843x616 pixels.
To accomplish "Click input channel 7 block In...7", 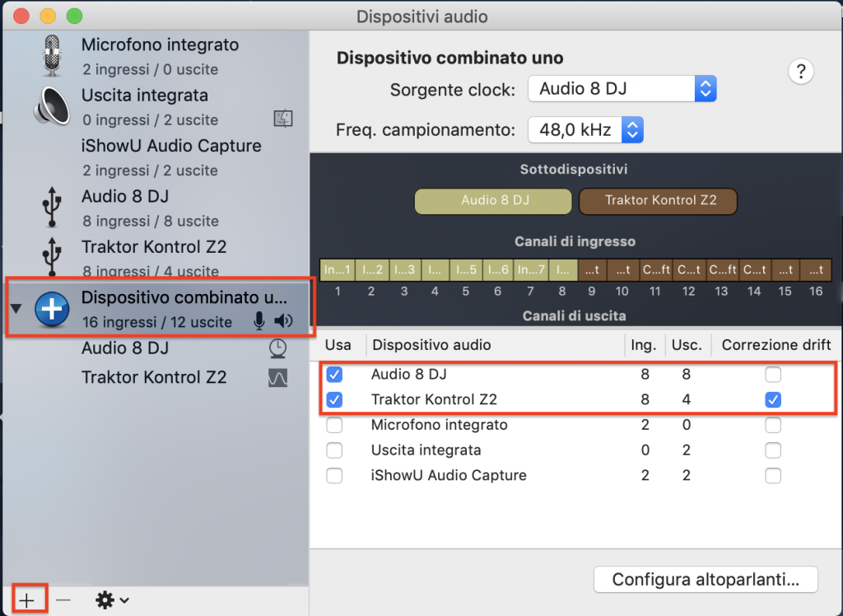I will [531, 270].
